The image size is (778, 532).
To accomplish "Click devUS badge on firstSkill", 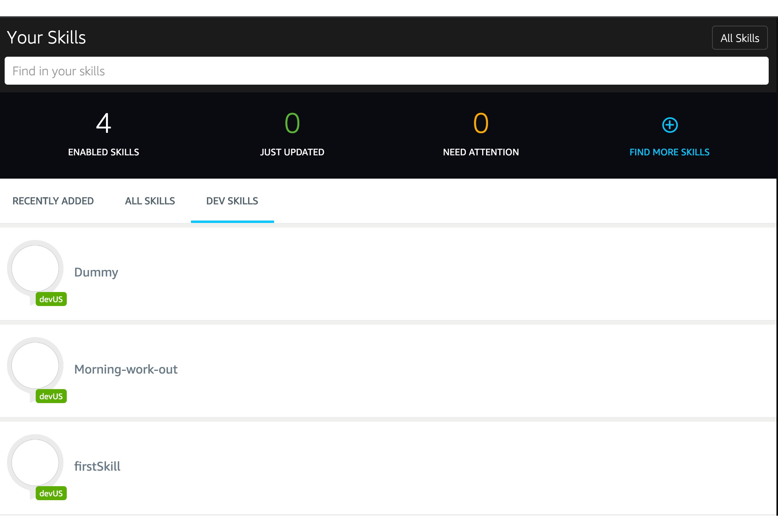I will click(x=51, y=493).
